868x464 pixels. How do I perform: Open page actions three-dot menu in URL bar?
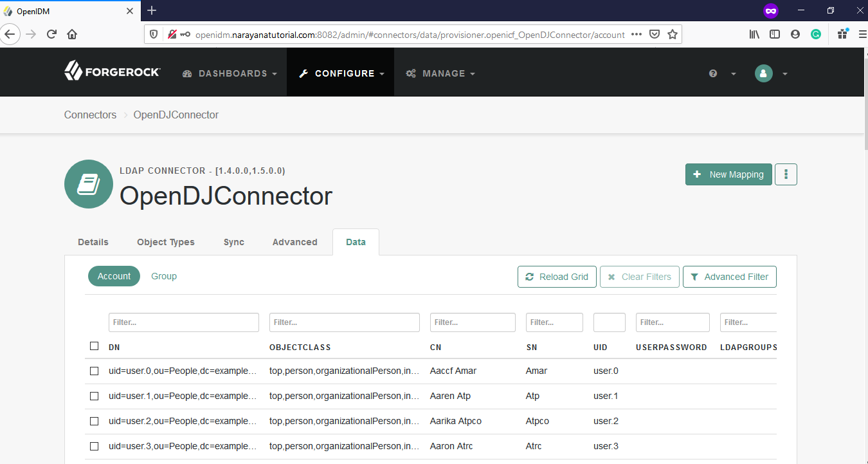(x=637, y=35)
